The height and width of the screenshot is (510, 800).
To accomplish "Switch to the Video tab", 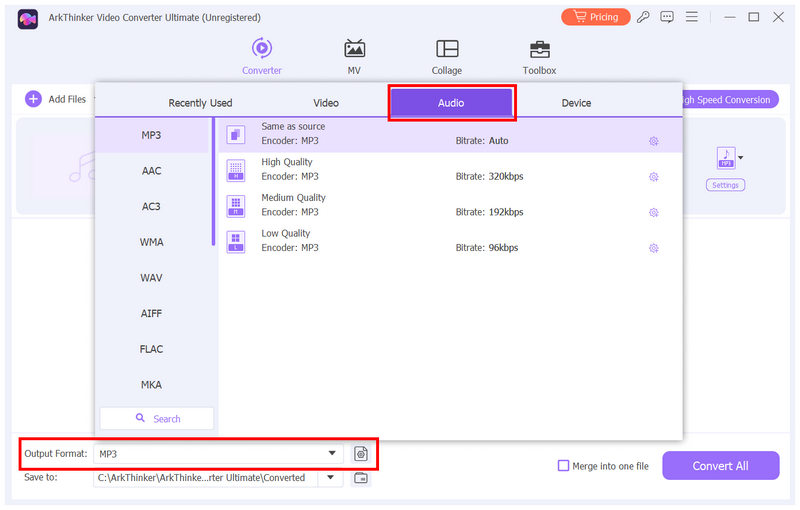I will pos(326,103).
